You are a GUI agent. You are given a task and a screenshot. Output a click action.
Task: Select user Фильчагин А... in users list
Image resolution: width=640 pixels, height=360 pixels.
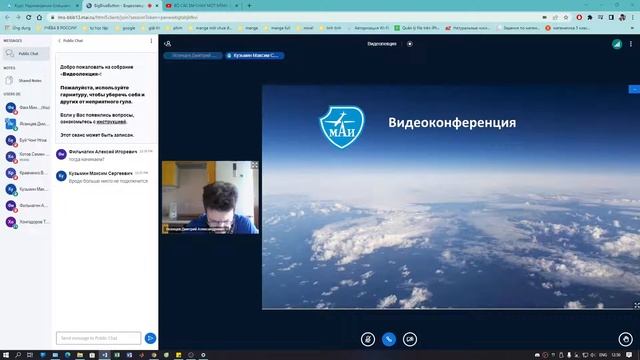[27, 206]
